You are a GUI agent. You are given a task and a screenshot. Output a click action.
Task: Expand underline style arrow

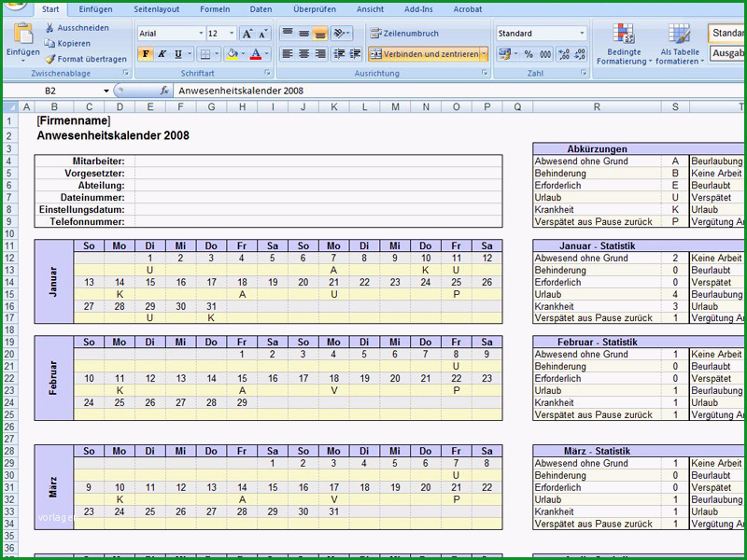(x=190, y=54)
